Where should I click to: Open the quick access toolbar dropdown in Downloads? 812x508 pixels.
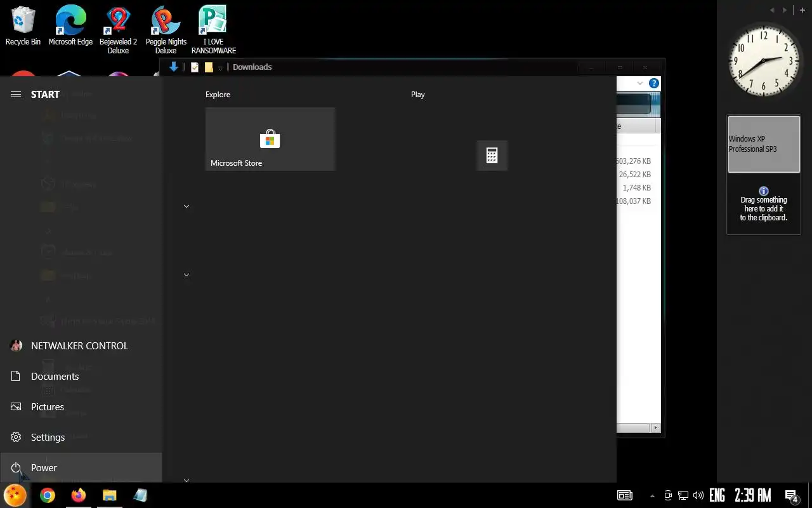[220, 67]
